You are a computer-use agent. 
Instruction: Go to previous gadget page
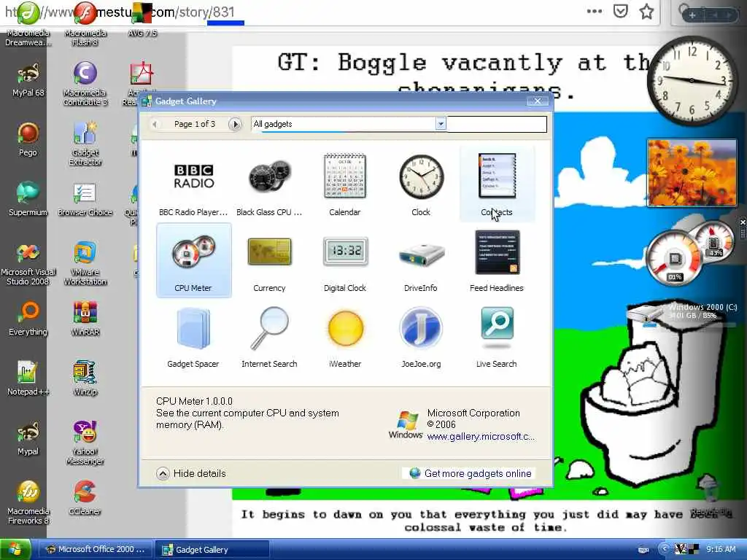pos(155,124)
